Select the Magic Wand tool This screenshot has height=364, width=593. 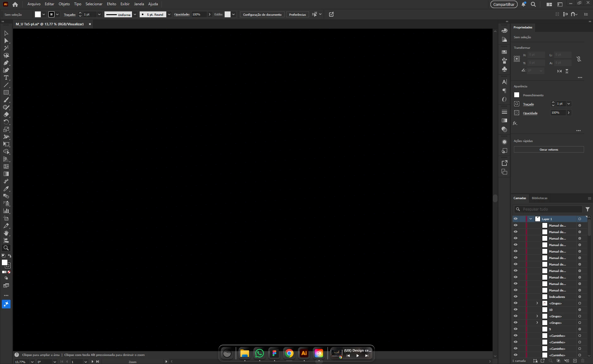6,48
